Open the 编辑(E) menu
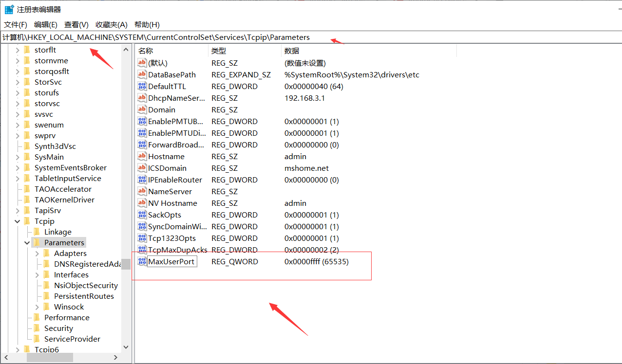 [46, 24]
